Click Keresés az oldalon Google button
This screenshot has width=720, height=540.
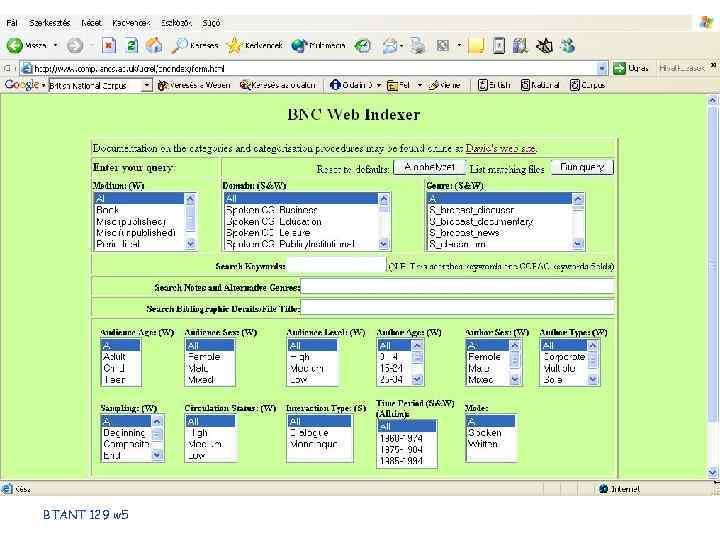pyautogui.click(x=278, y=85)
